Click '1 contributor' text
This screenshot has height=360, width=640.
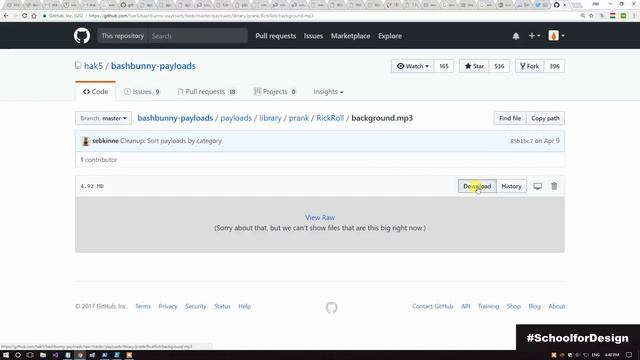pyautogui.click(x=98, y=160)
